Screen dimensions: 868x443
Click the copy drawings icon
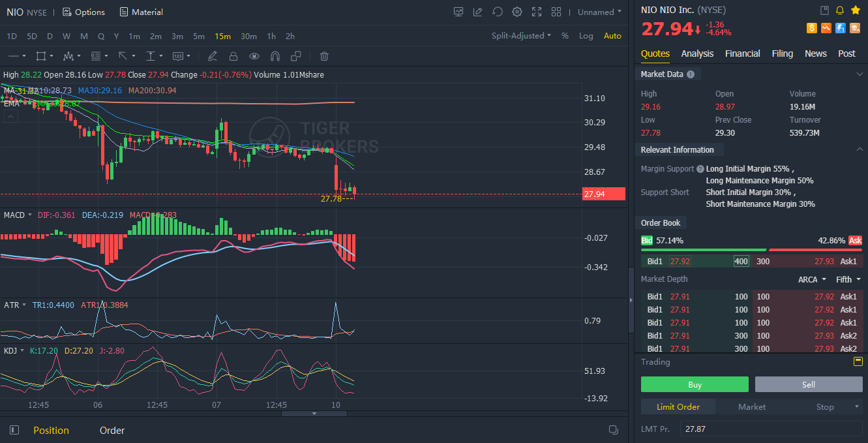point(296,56)
